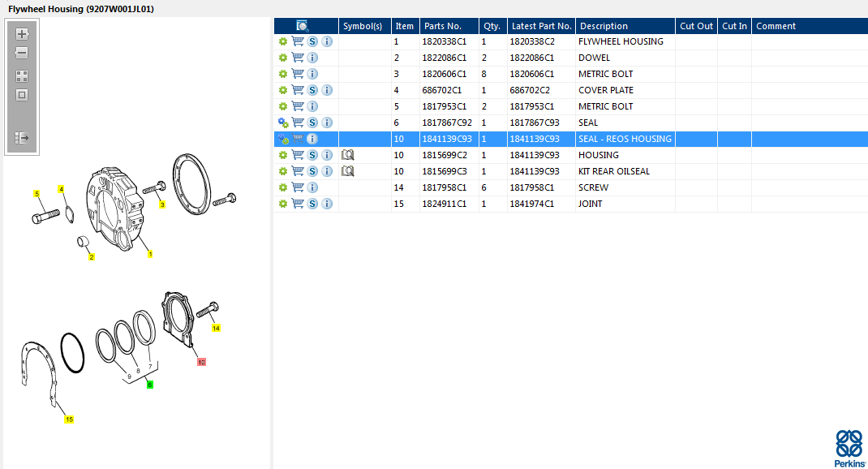Image resolution: width=868 pixels, height=469 pixels.
Task: Show info for METRIC BOLT item 5
Action: click(x=313, y=106)
